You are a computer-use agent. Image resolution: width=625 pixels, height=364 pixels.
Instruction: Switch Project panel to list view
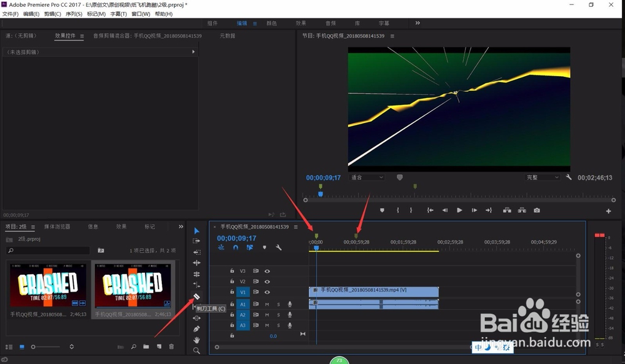pos(9,347)
